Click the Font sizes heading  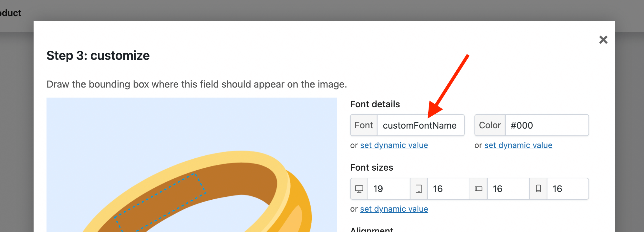[x=371, y=167]
